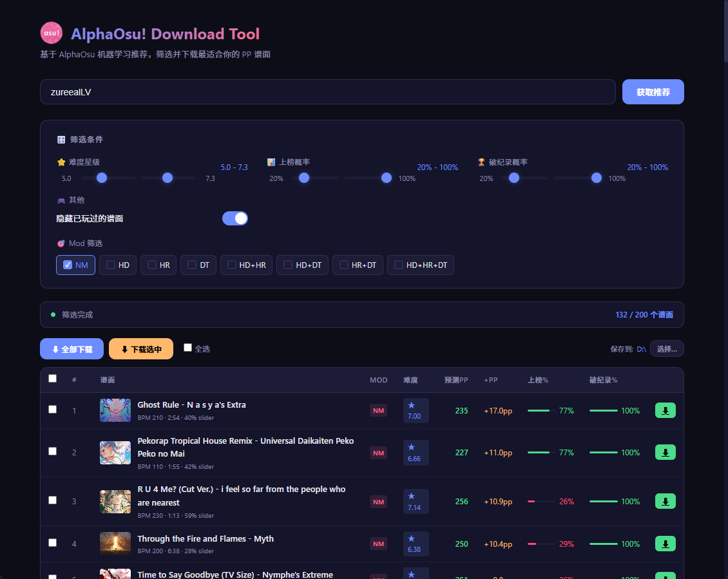Click the page scrollbar on the right edge
The height and width of the screenshot is (579, 728).
(725, 32)
